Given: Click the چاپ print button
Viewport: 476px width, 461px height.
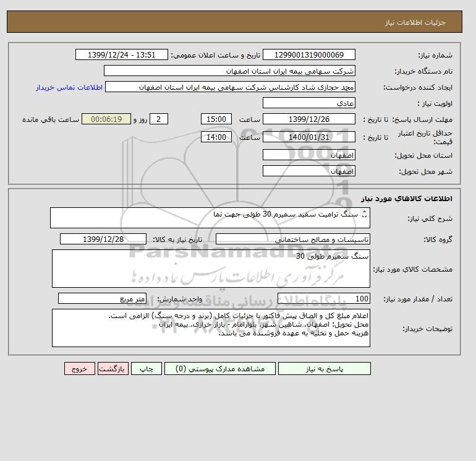Looking at the screenshot, I should [147, 369].
